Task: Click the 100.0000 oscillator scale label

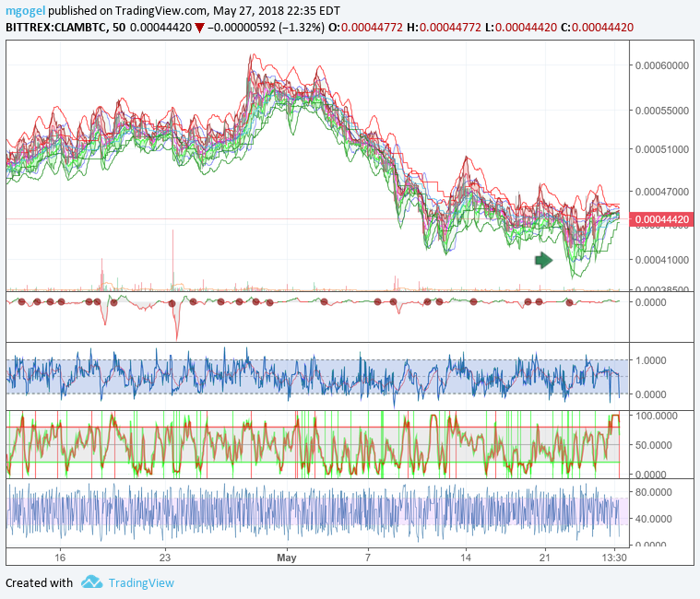Action: pyautogui.click(x=657, y=416)
